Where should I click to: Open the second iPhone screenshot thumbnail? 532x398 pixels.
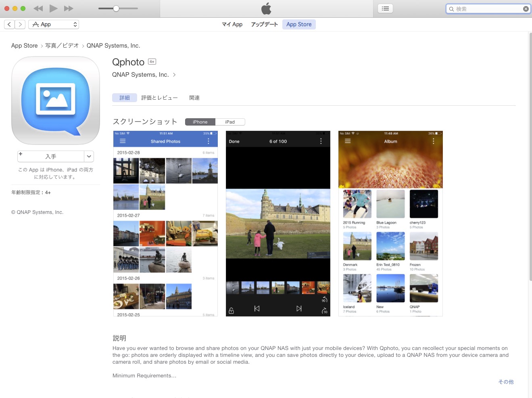click(x=277, y=223)
